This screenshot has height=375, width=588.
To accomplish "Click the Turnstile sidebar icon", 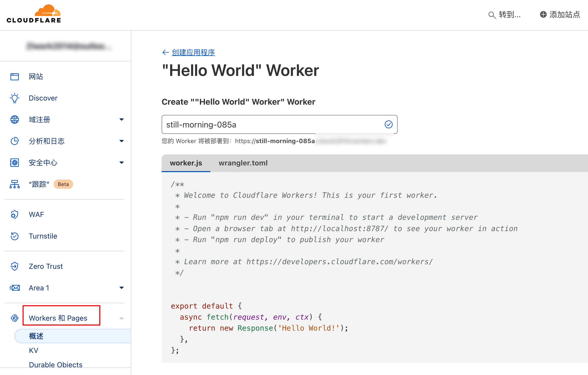I will (x=15, y=236).
